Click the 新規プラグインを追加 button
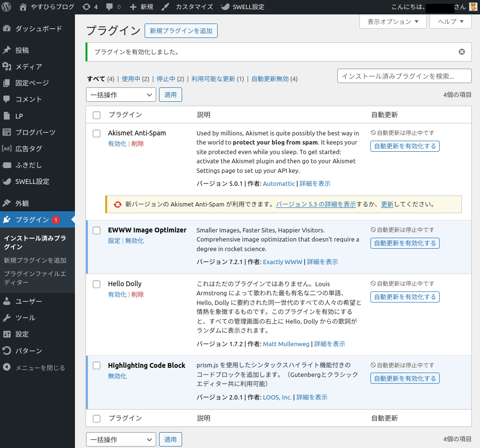The image size is (480, 448). [x=181, y=31]
